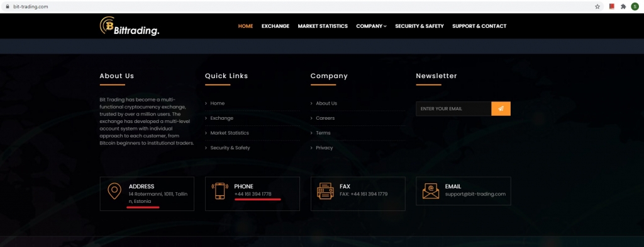Click Market Statistics footer link

point(230,133)
